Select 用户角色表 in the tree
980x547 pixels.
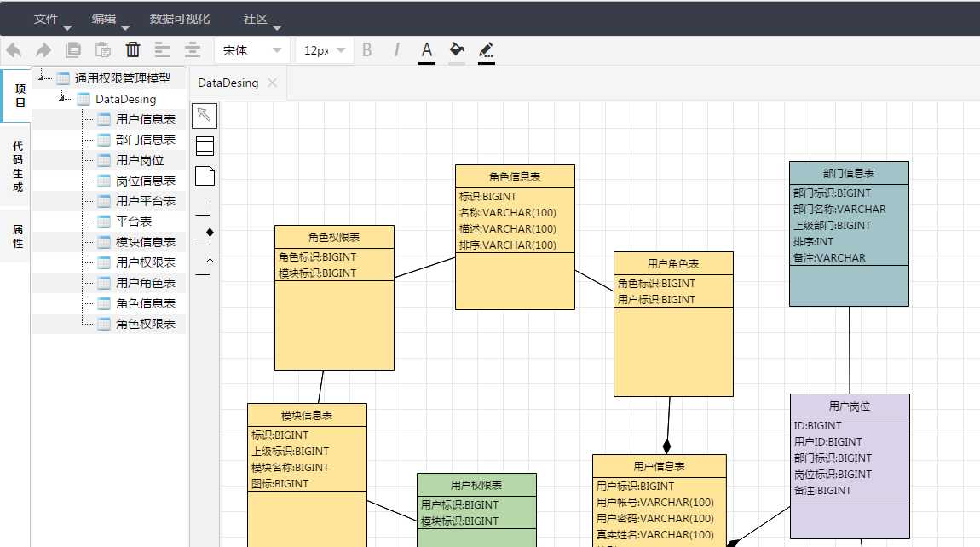(146, 283)
